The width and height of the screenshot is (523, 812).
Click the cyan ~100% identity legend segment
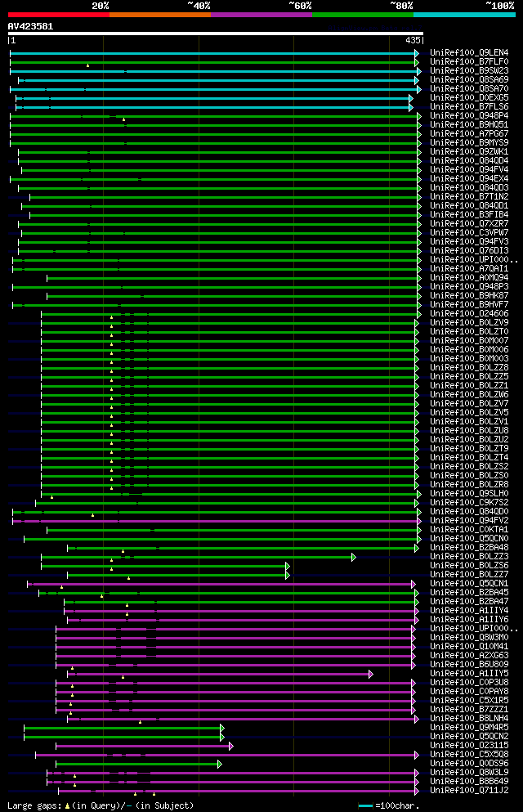point(464,15)
